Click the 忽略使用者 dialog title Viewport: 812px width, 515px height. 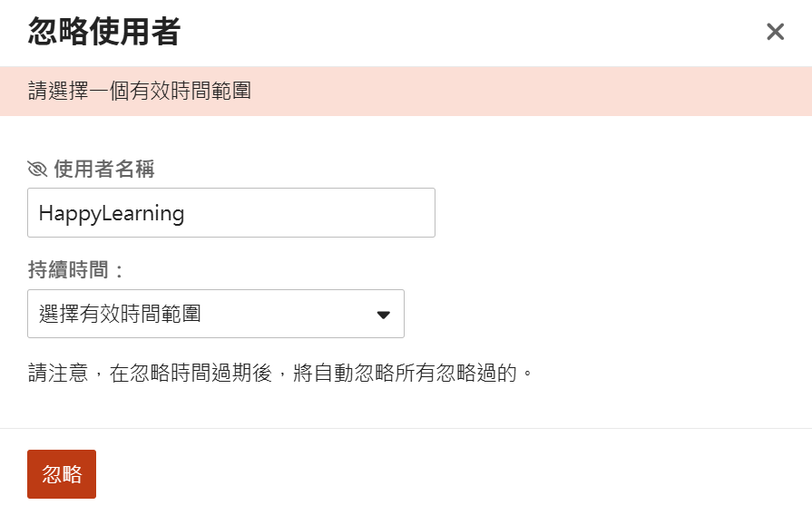click(103, 33)
